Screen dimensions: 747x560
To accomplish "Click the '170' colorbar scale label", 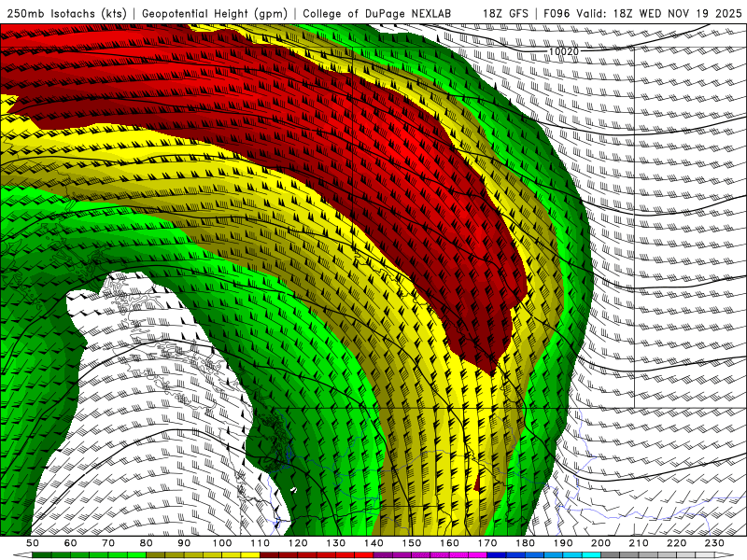I will [487, 543].
